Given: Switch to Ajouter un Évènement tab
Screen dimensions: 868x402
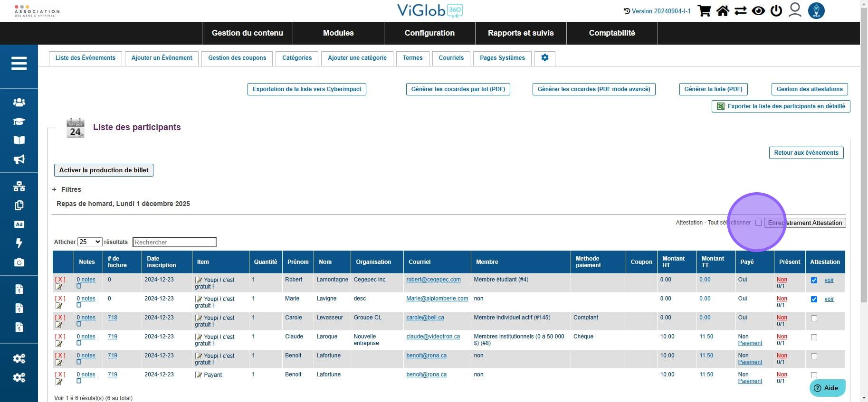Looking at the screenshot, I should tap(162, 58).
